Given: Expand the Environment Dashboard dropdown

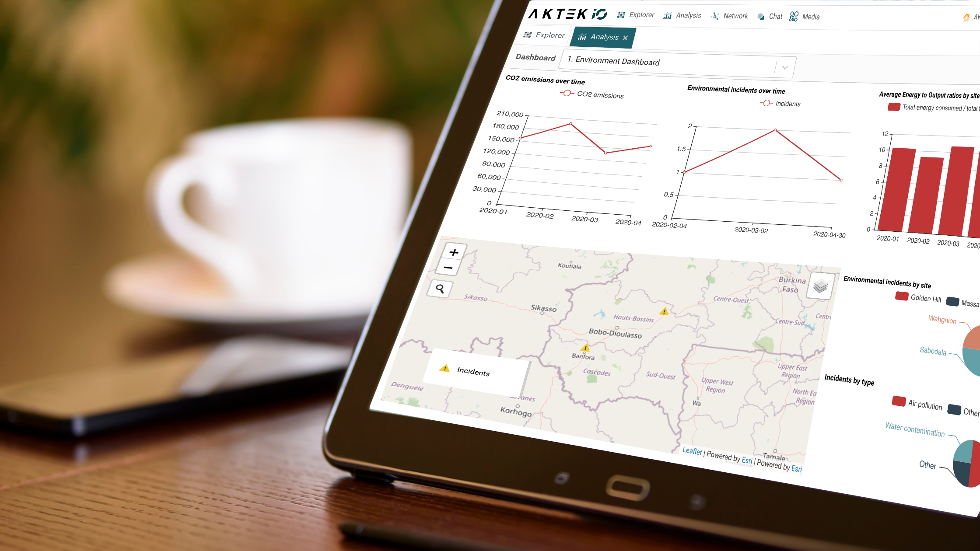Looking at the screenshot, I should point(785,66).
